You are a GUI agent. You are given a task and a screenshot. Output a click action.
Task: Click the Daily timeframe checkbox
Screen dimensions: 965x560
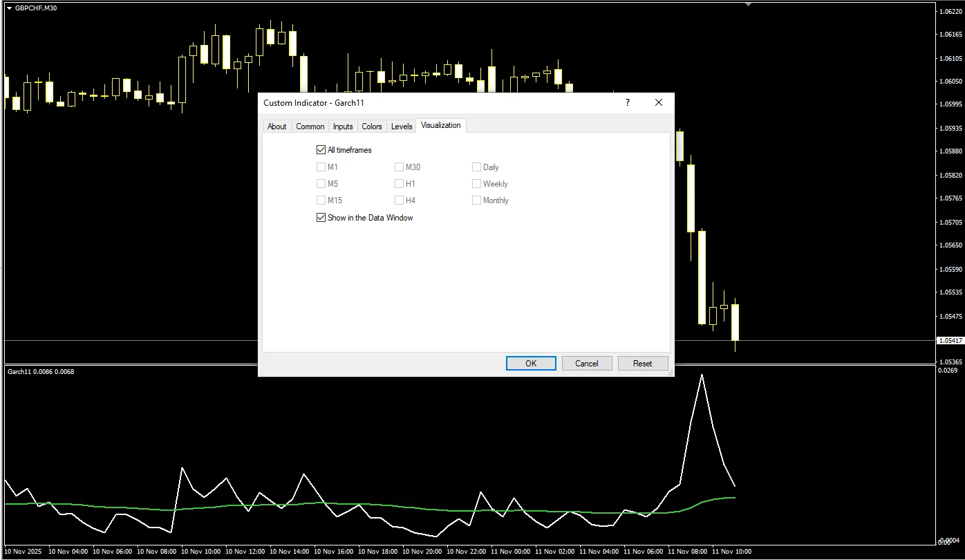tap(477, 167)
